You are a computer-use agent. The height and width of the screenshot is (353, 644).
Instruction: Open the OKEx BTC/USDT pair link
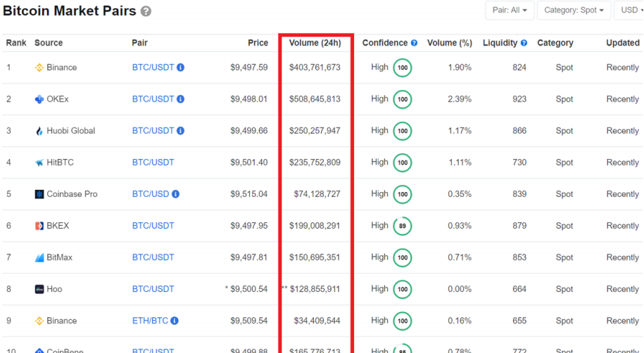153,99
